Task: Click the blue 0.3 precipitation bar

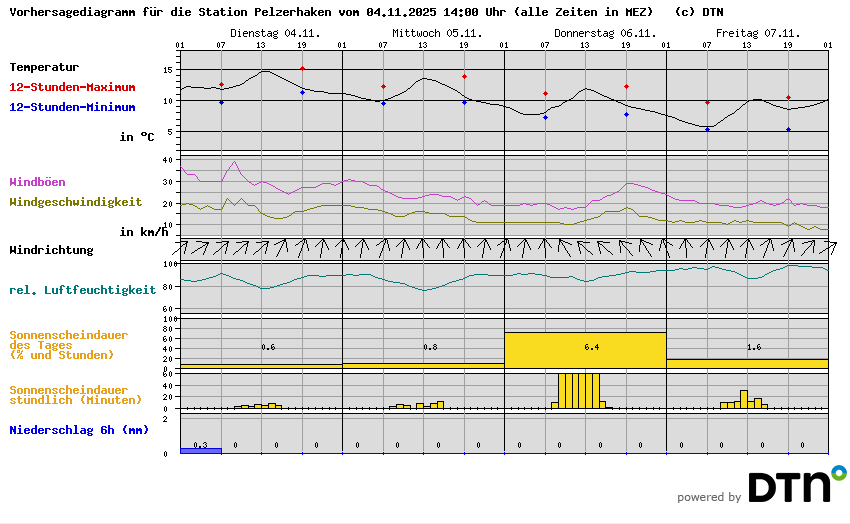Action: pos(200,450)
